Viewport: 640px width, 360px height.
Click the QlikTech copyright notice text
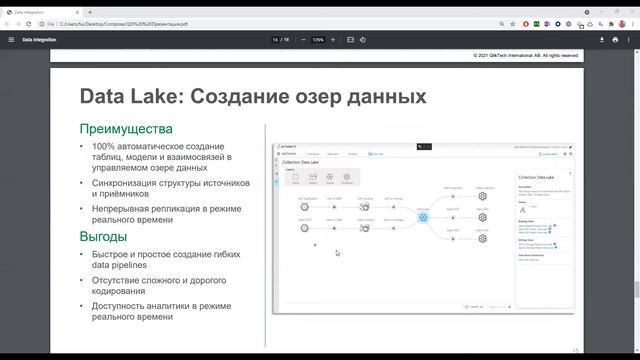(526, 56)
